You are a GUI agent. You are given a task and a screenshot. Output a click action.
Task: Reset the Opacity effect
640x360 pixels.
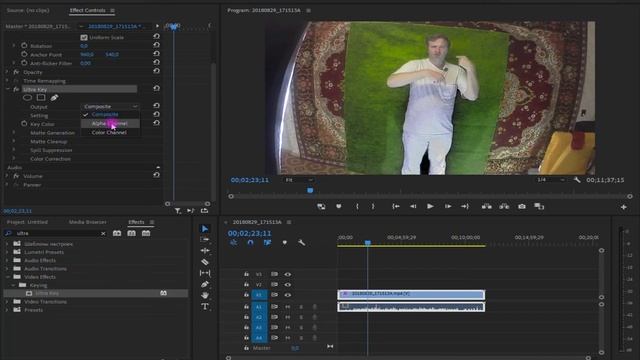pyautogui.click(x=156, y=71)
